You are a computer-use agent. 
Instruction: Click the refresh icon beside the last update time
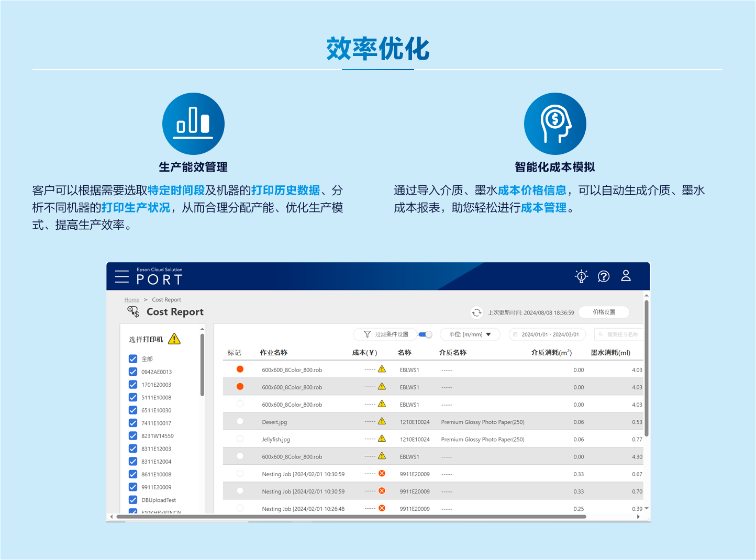tap(476, 312)
